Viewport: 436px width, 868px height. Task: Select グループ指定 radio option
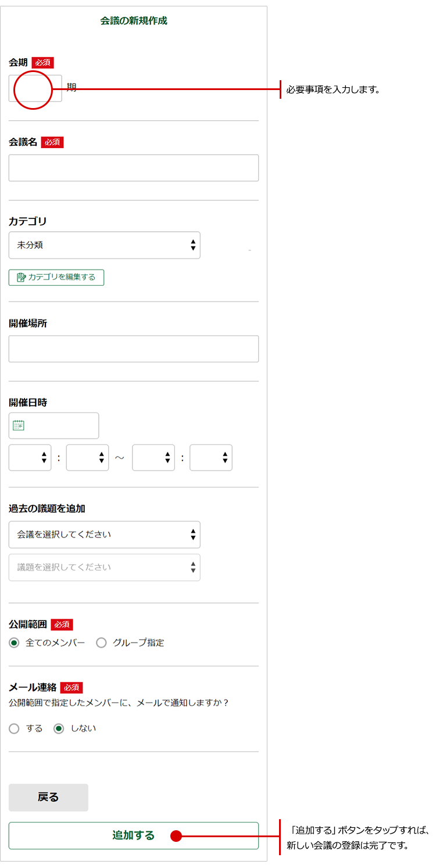coord(101,643)
